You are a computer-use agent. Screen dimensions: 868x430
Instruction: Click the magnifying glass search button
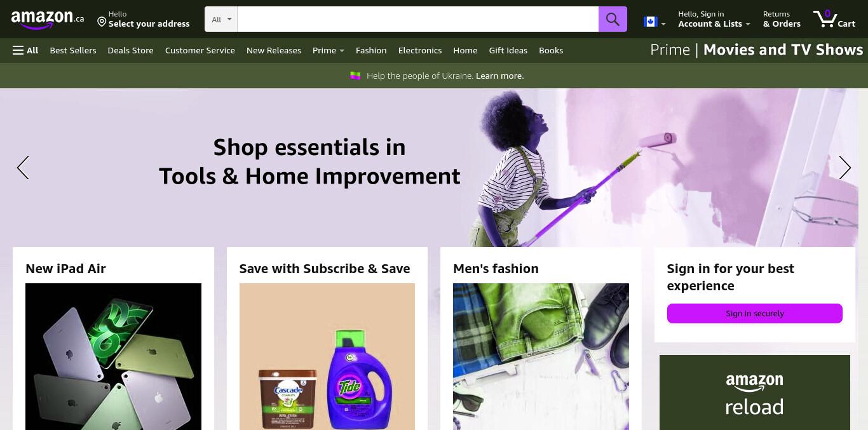[x=613, y=19]
